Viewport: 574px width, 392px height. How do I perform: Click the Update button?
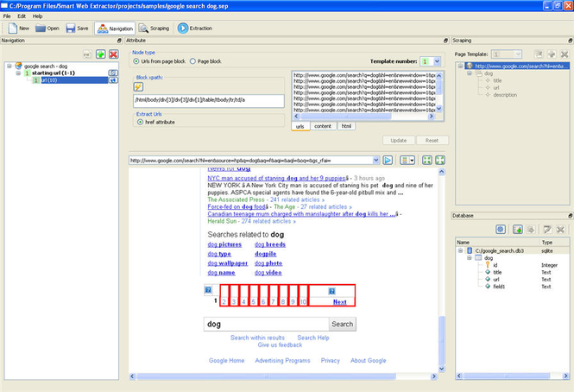399,141
